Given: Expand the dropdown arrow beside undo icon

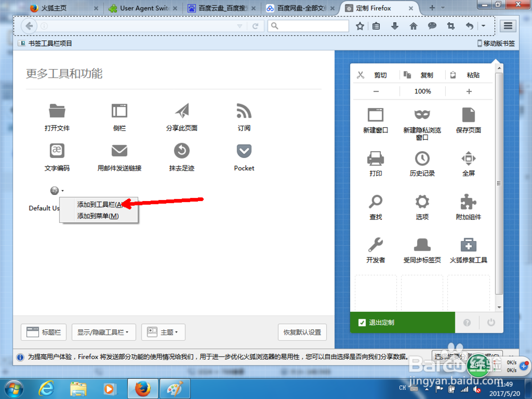Looking at the screenshot, I should (x=484, y=26).
